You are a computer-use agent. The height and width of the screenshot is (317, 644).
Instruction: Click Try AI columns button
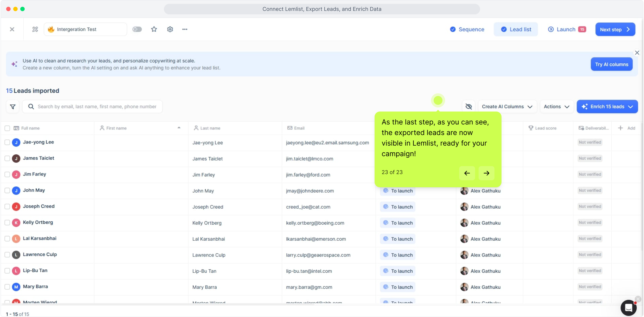coord(612,64)
